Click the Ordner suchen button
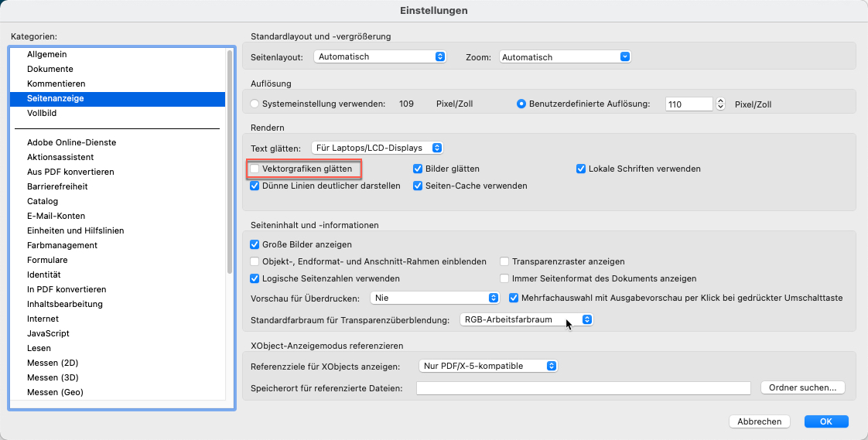The height and width of the screenshot is (440, 868). pyautogui.click(x=803, y=387)
